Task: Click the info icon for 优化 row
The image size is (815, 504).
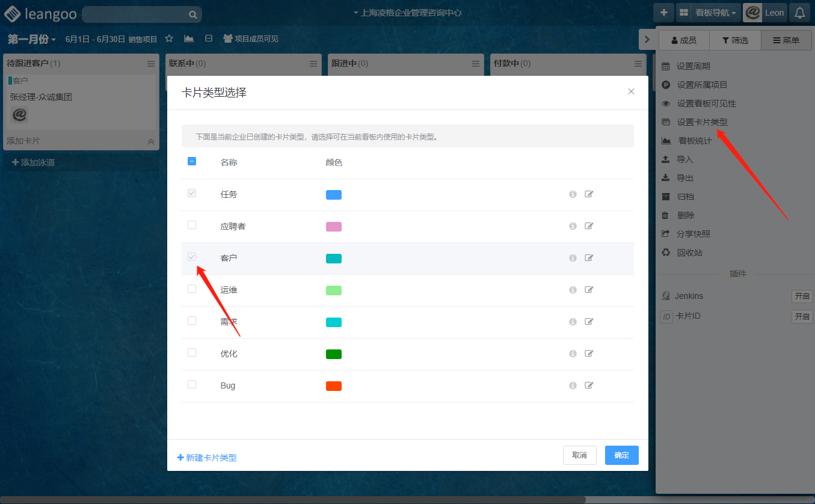Action: click(x=573, y=354)
